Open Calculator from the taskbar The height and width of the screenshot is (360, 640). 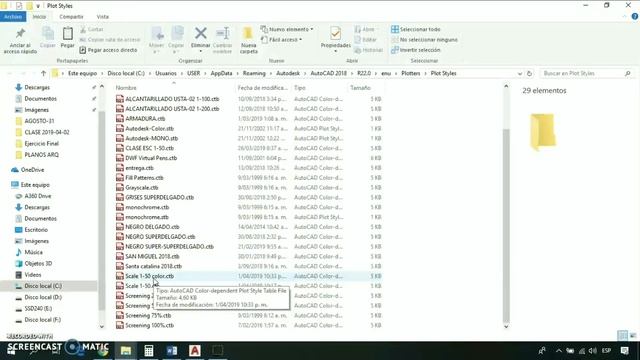tap(149, 351)
